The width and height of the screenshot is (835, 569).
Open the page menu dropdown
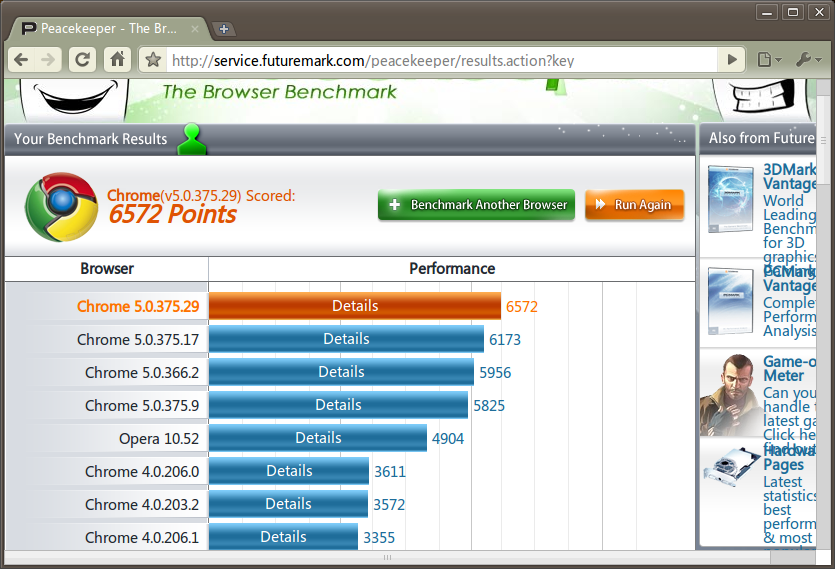click(769, 60)
